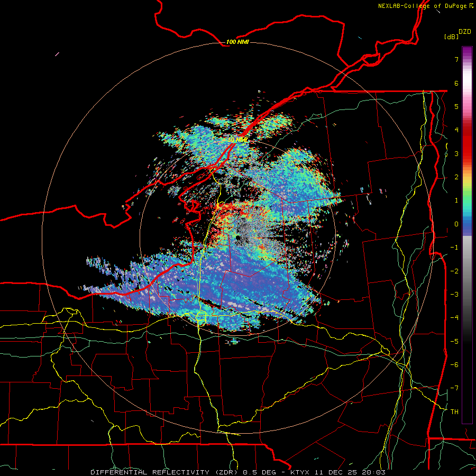Click the 3 value on the color scale
This screenshot has height=476, width=476.
(x=456, y=153)
